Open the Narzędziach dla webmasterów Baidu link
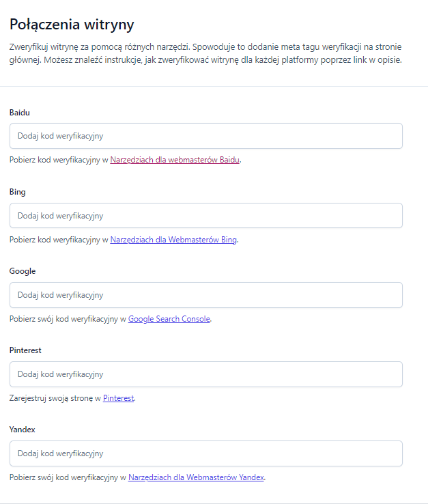428x504 pixels. (x=175, y=160)
